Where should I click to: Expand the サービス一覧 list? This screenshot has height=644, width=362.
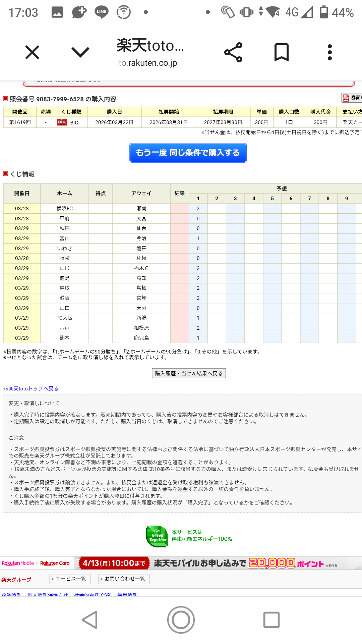[x=69, y=579]
